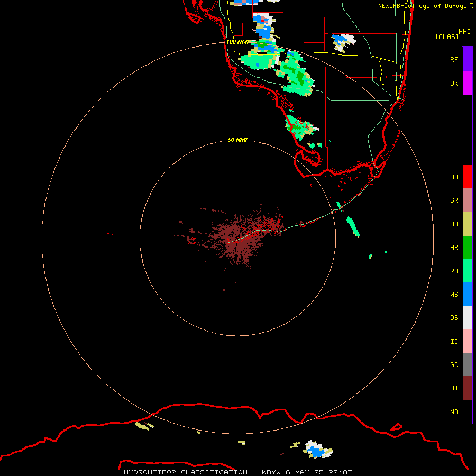The height and width of the screenshot is (476, 476).
Task: Click the blue WS legend swatch
Action: coord(467,294)
